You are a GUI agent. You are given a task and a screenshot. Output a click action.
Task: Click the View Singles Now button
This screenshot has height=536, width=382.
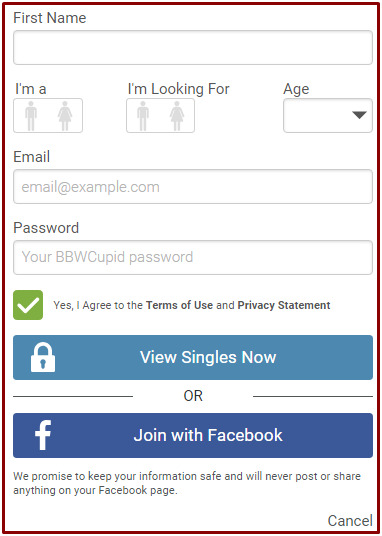click(x=193, y=357)
